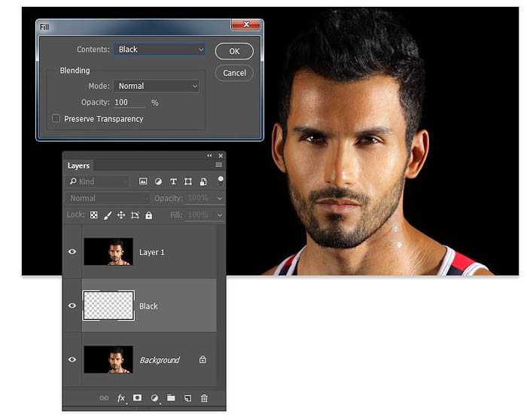Screen dimensions: 527x420
Task: Filter layers by type layer icon
Action: pyautogui.click(x=173, y=182)
